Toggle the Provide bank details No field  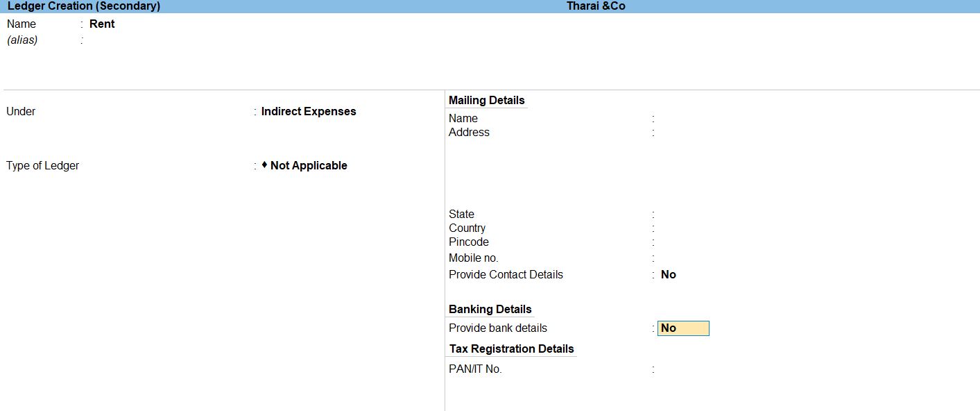[683, 328]
